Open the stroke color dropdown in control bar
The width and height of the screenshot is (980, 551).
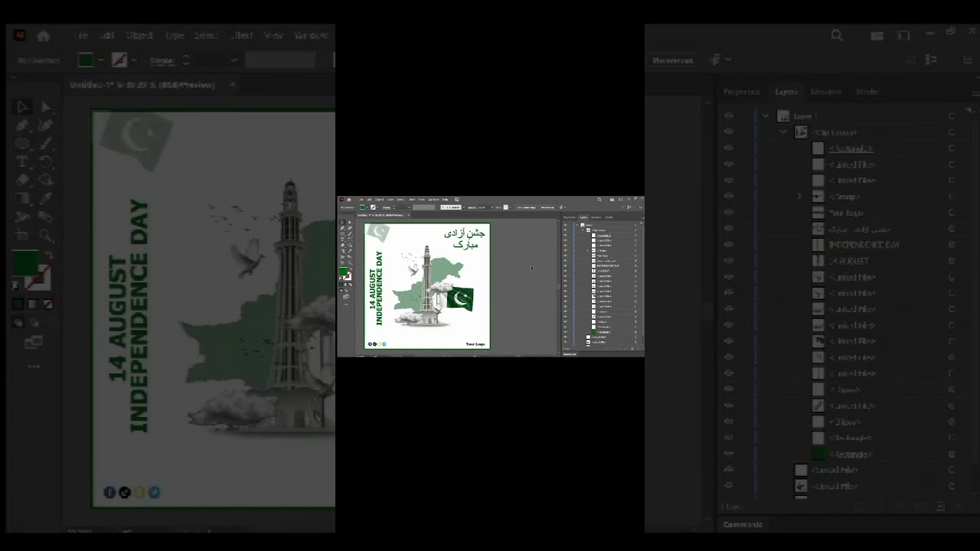(134, 60)
